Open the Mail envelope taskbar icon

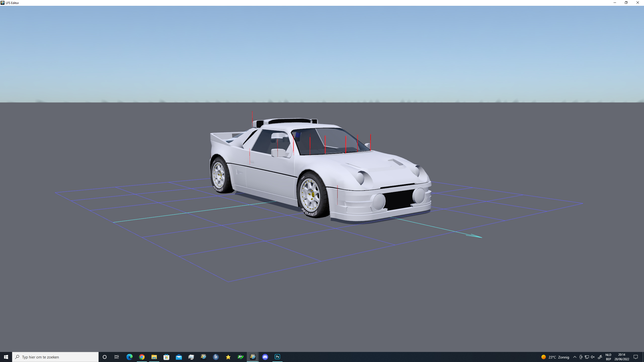[x=179, y=357]
